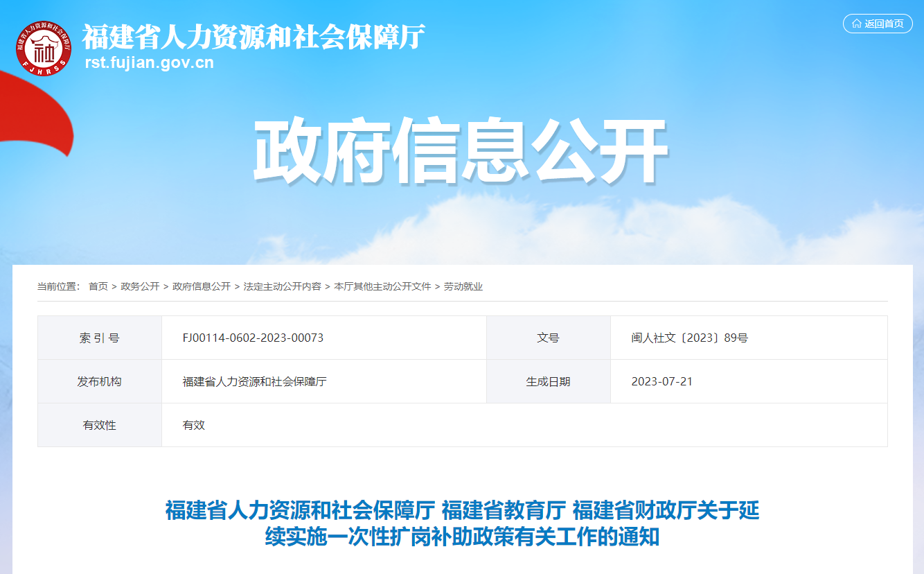Click the blue article title about 一次性扩岗补助政策

(x=462, y=524)
